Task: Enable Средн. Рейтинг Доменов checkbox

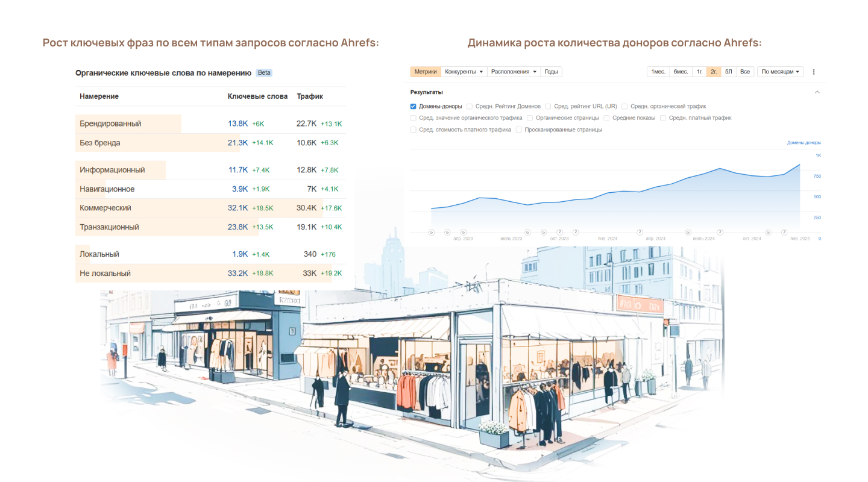Action: [470, 107]
